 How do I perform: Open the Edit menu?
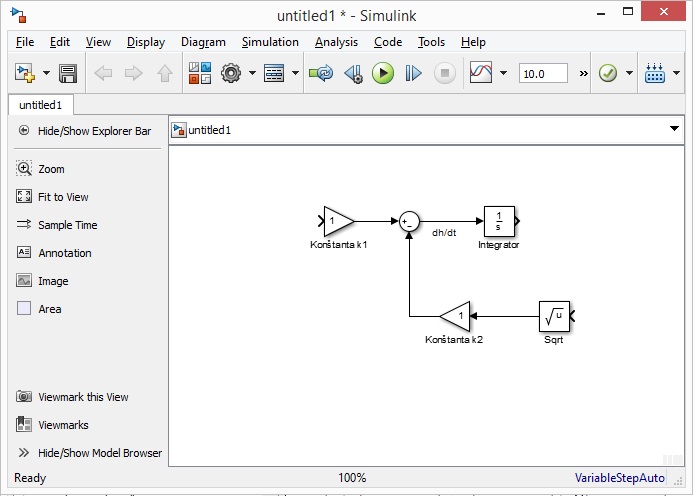pyautogui.click(x=60, y=42)
